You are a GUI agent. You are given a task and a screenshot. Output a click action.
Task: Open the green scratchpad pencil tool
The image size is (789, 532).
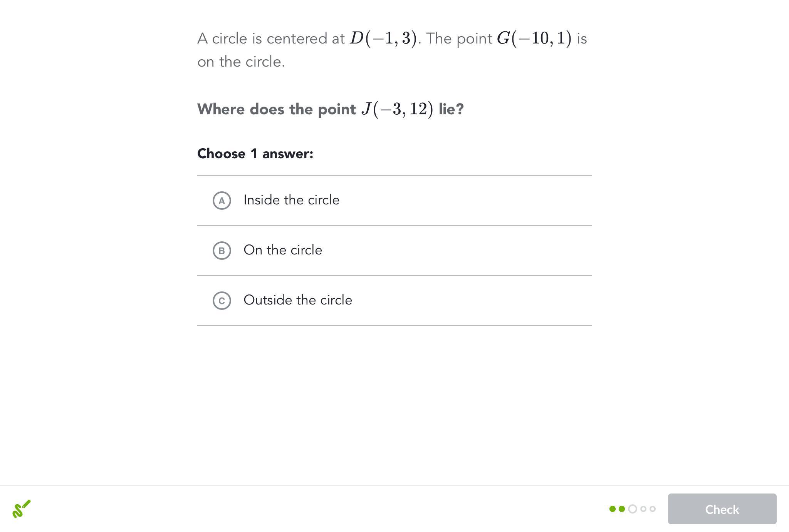click(x=22, y=509)
